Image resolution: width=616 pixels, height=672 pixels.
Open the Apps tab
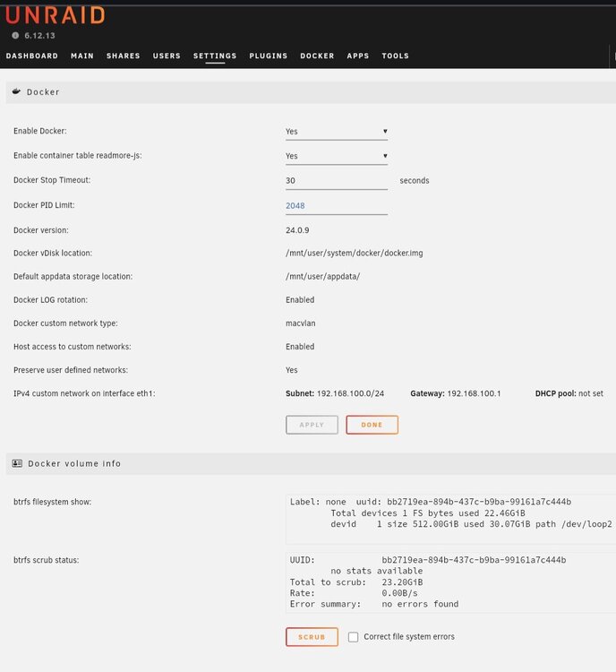(x=358, y=56)
